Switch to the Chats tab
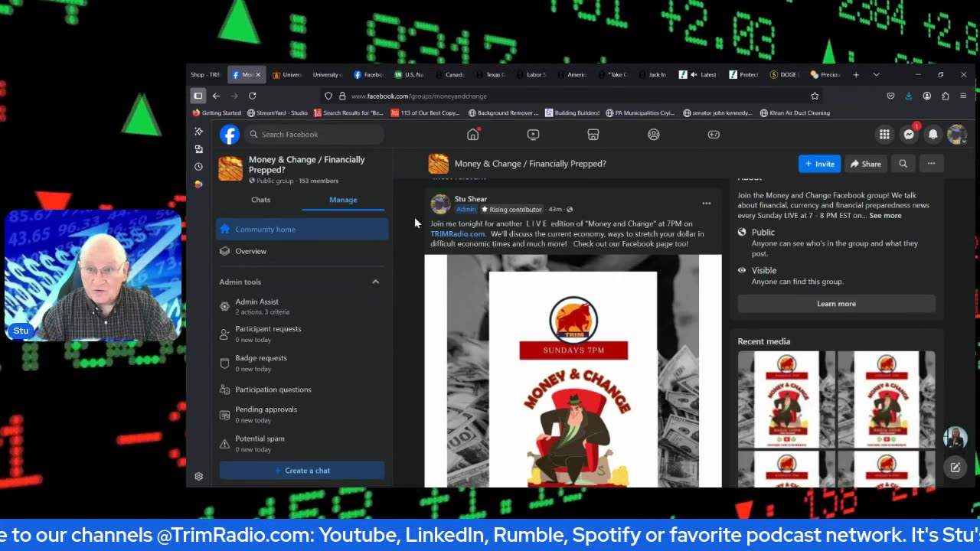The width and height of the screenshot is (980, 551). pos(261,200)
